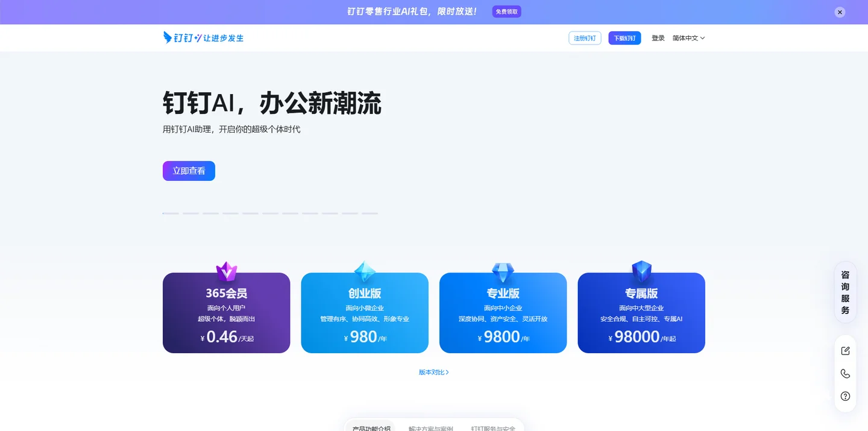This screenshot has height=431, width=868.
Task: Switch to 钉钉服务与安全 tab
Action: click(493, 428)
